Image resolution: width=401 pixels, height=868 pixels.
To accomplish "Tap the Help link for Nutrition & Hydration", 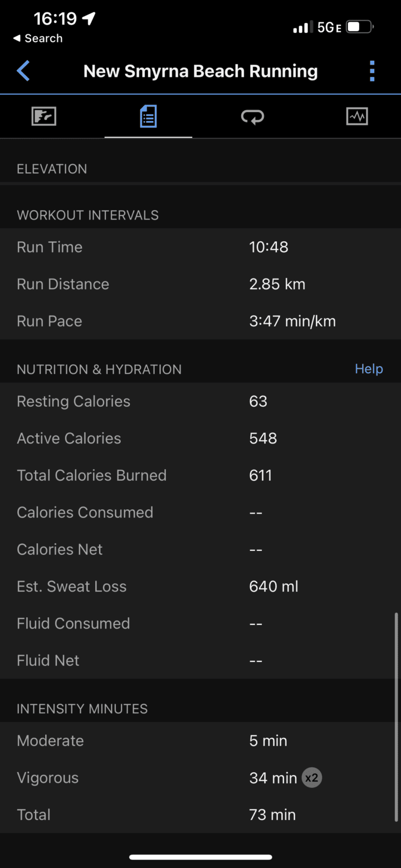I will point(369,369).
